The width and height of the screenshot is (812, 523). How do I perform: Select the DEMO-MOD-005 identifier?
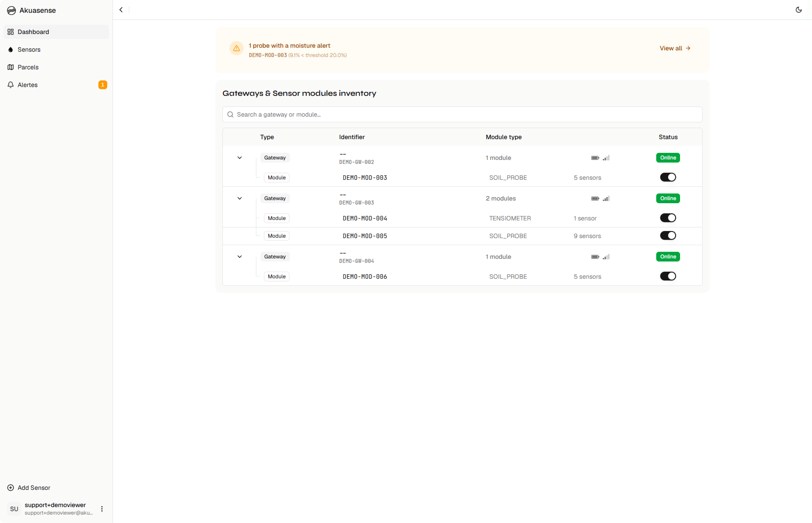click(x=365, y=236)
